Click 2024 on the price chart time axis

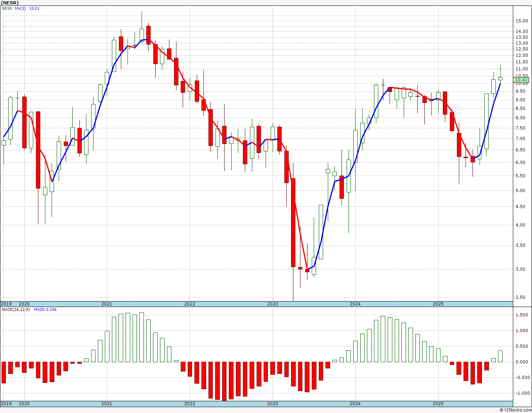355,304
